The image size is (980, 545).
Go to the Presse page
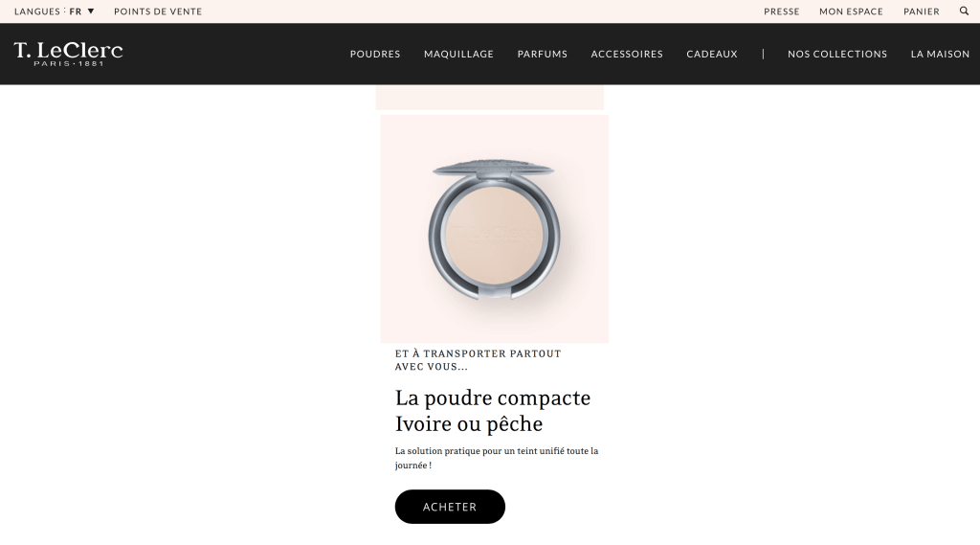tap(781, 11)
